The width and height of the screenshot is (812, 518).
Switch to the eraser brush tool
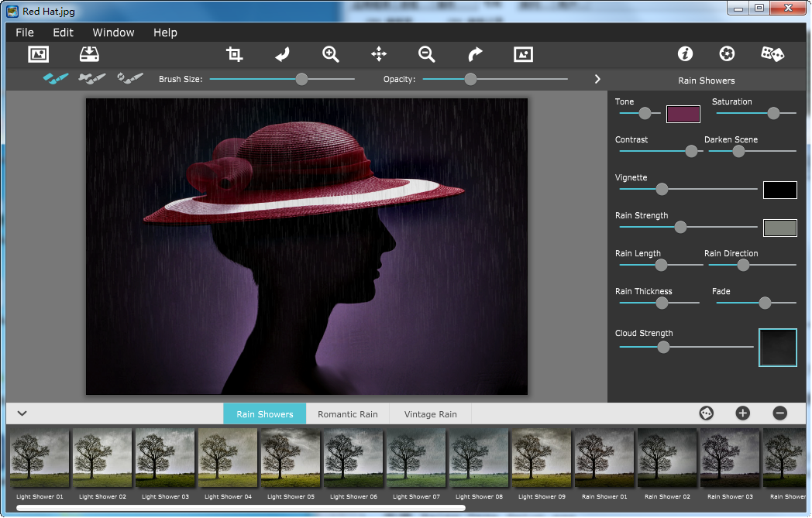point(92,78)
